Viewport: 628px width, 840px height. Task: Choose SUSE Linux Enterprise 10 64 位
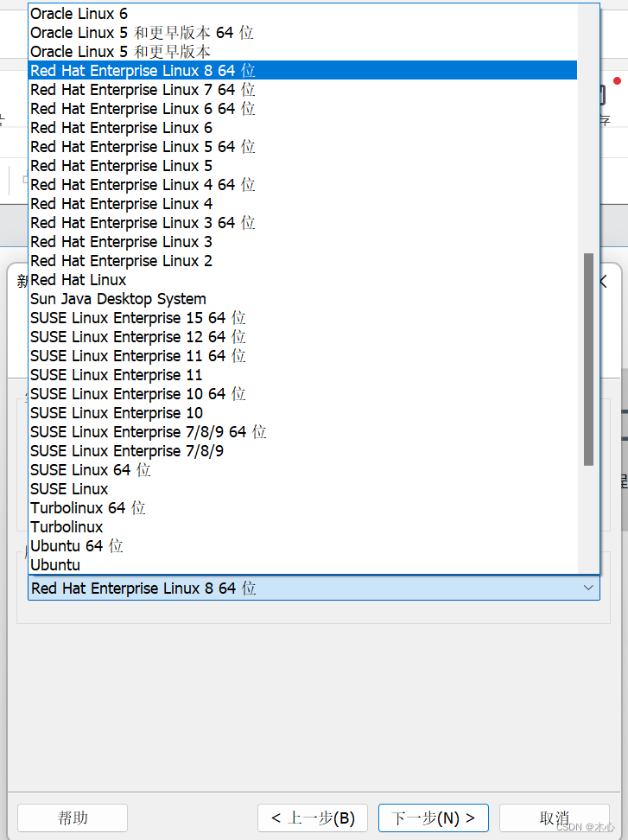point(302,394)
